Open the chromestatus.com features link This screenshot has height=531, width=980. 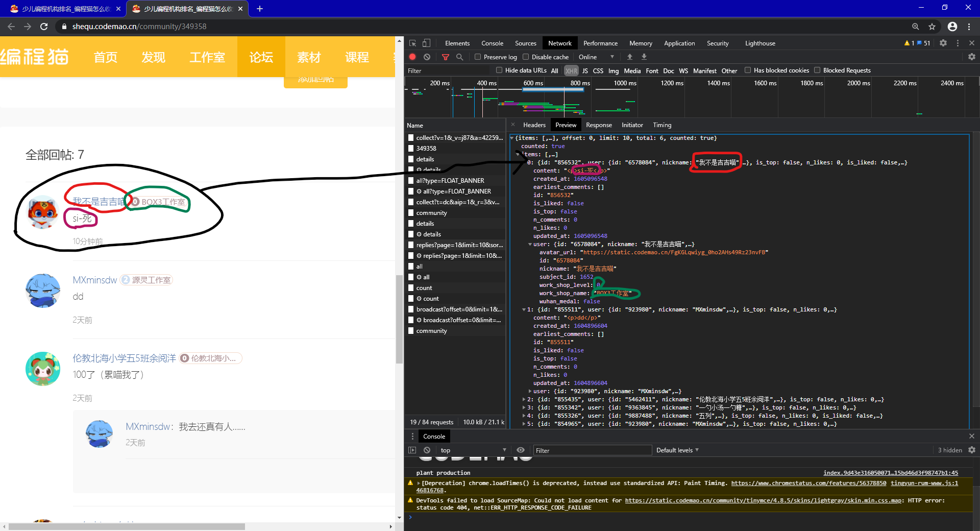[x=808, y=483]
